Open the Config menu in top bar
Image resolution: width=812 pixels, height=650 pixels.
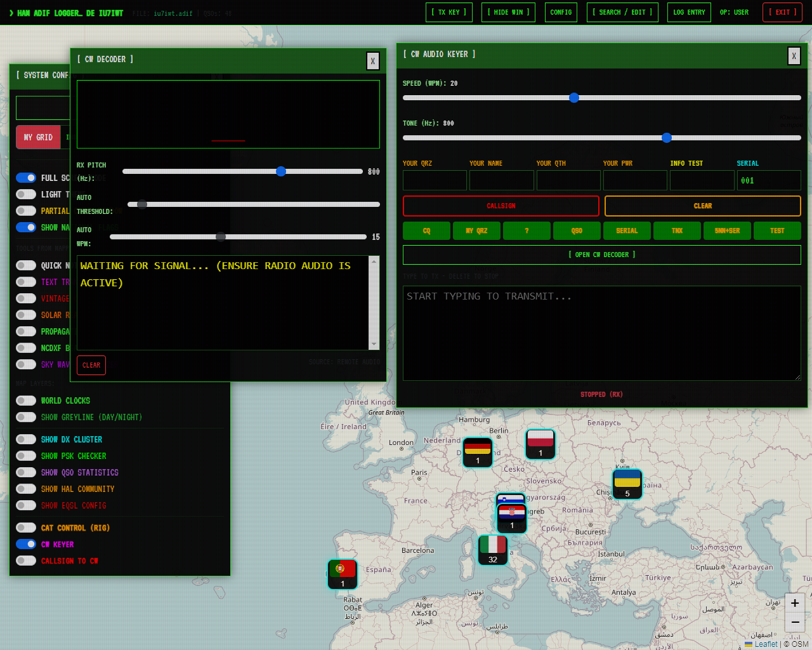click(561, 12)
